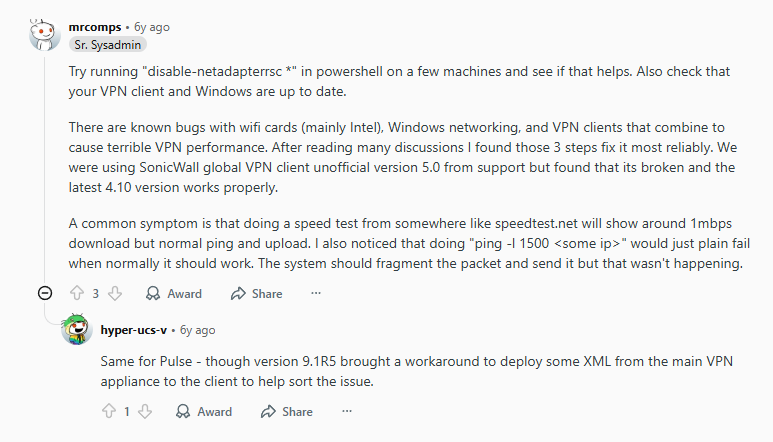Click the Sr. Sysadmin flair badge

click(x=109, y=45)
